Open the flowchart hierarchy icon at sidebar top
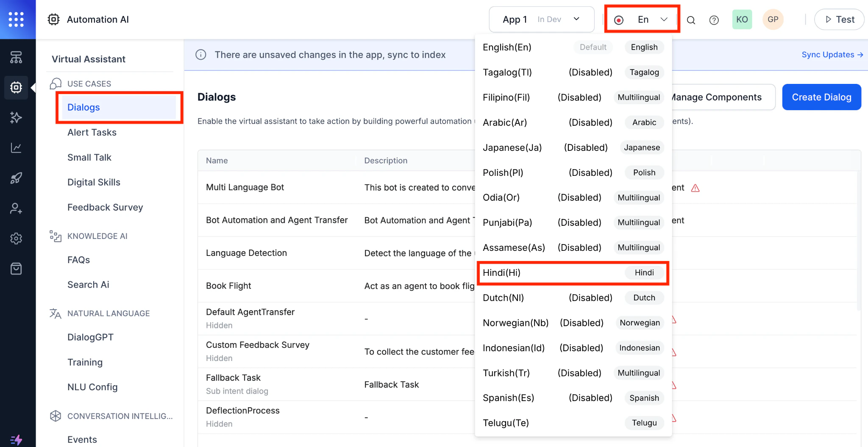 (x=16, y=57)
